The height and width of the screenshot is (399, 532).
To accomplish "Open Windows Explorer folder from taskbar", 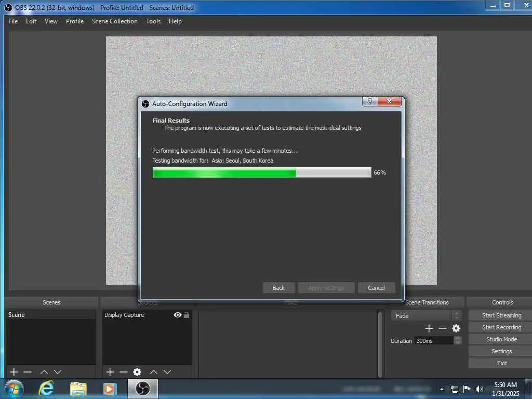I will point(78,389).
